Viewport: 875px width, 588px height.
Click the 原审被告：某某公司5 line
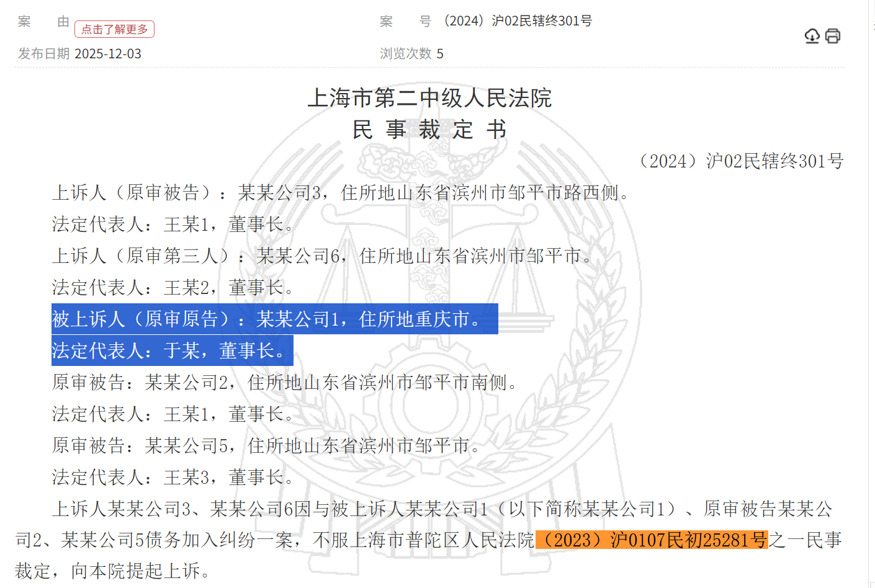(267, 445)
